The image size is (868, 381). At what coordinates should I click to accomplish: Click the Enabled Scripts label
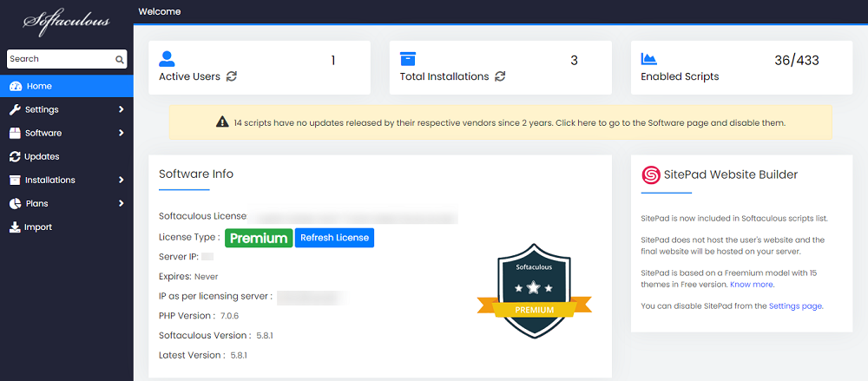click(680, 76)
